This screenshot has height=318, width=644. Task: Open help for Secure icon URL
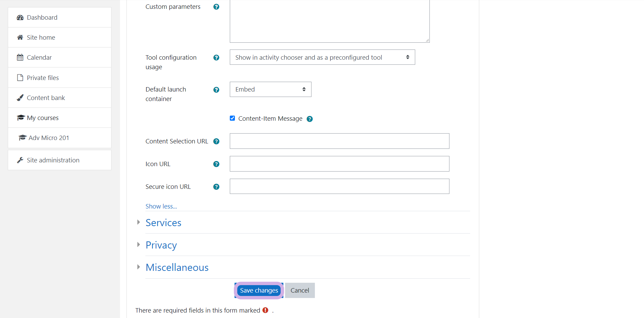[216, 187]
